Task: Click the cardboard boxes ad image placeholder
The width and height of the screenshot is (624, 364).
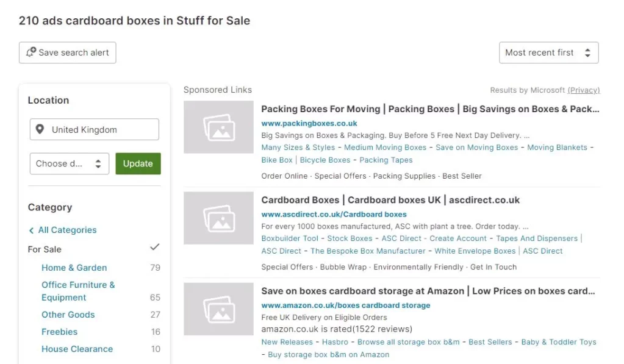Action: pos(218,218)
